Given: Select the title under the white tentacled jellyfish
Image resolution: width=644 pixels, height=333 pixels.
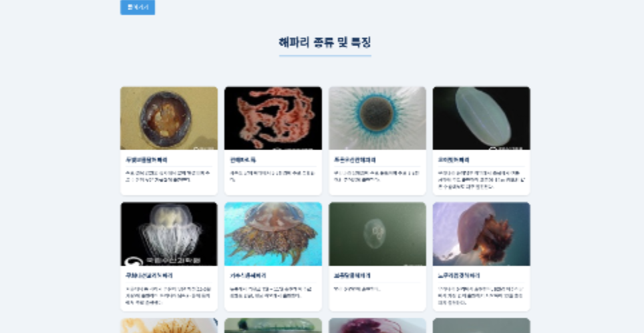Looking at the screenshot, I should click(x=149, y=276).
